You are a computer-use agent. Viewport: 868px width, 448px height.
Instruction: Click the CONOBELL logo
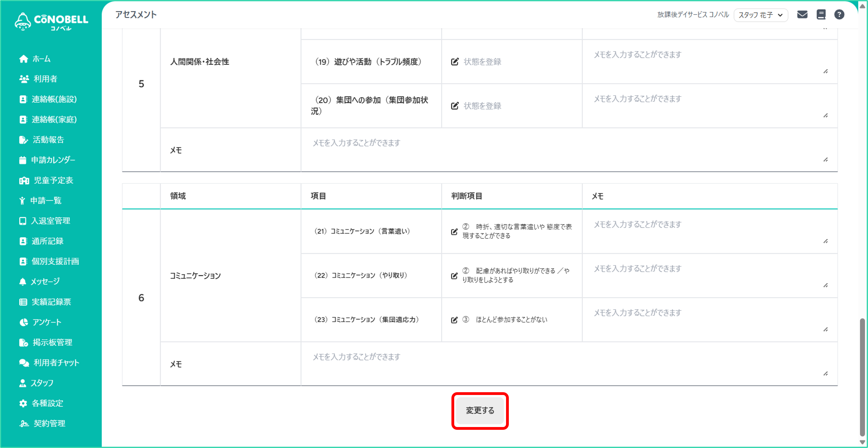pos(51,22)
